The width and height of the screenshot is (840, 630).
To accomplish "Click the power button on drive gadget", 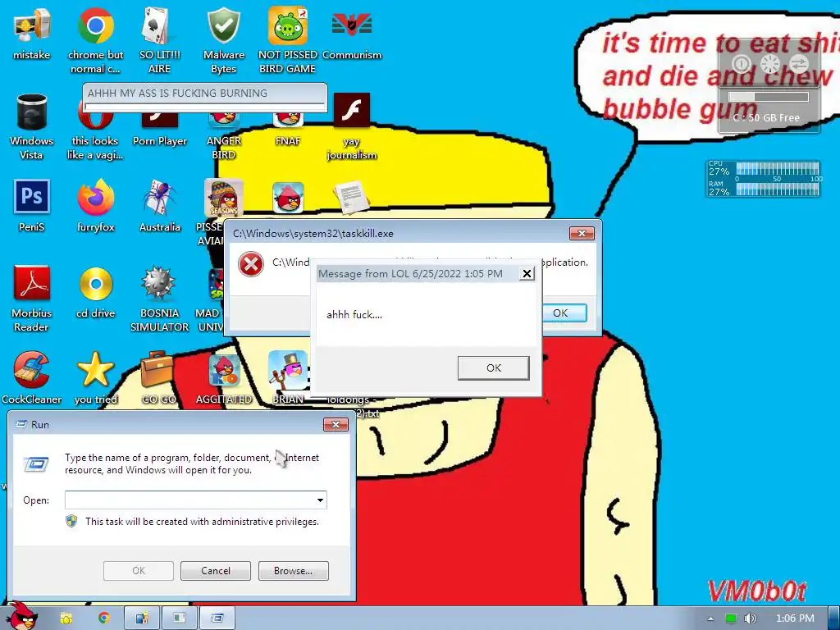I will (x=742, y=64).
